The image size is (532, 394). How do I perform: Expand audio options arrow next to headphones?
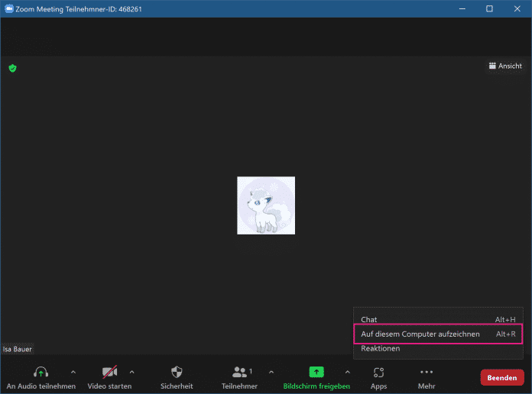73,372
